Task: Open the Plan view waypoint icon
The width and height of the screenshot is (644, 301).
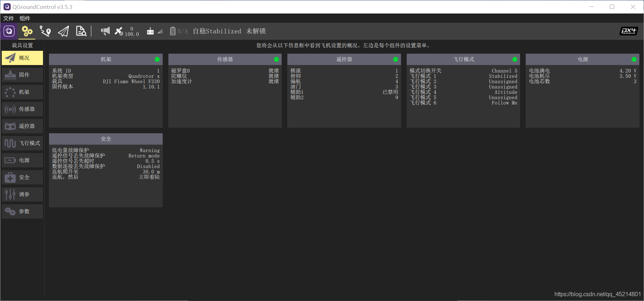Action: pos(45,31)
